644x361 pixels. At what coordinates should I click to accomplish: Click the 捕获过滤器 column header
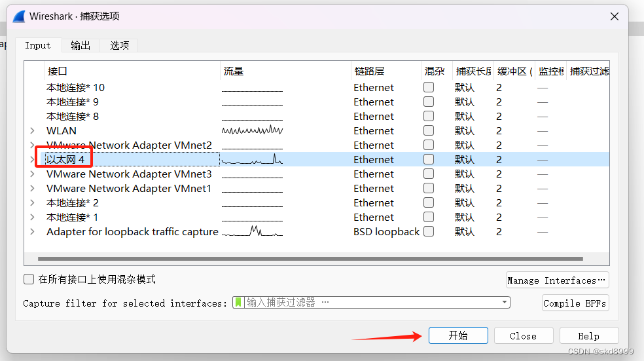588,71
